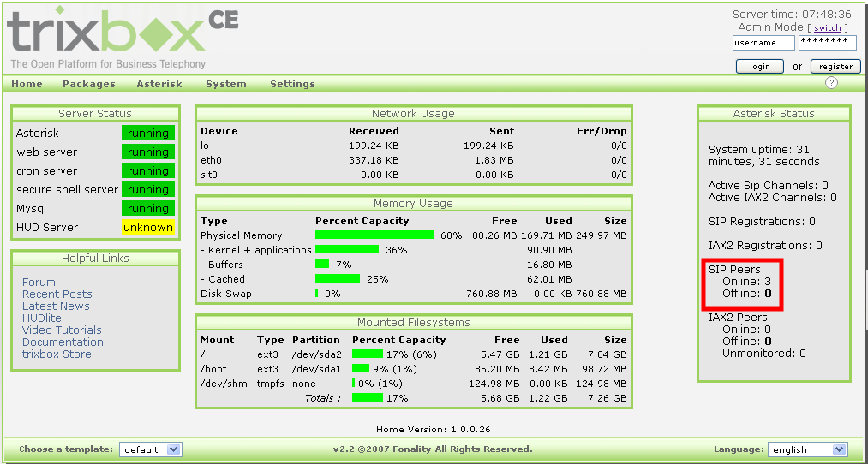This screenshot has width=868, height=464.
Task: Click the HUD Server unknown status badge
Action: pos(147,228)
